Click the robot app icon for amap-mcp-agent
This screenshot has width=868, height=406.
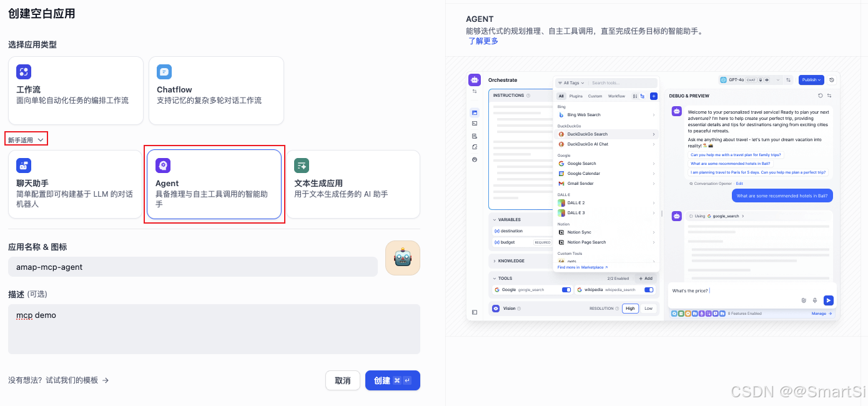tap(403, 257)
